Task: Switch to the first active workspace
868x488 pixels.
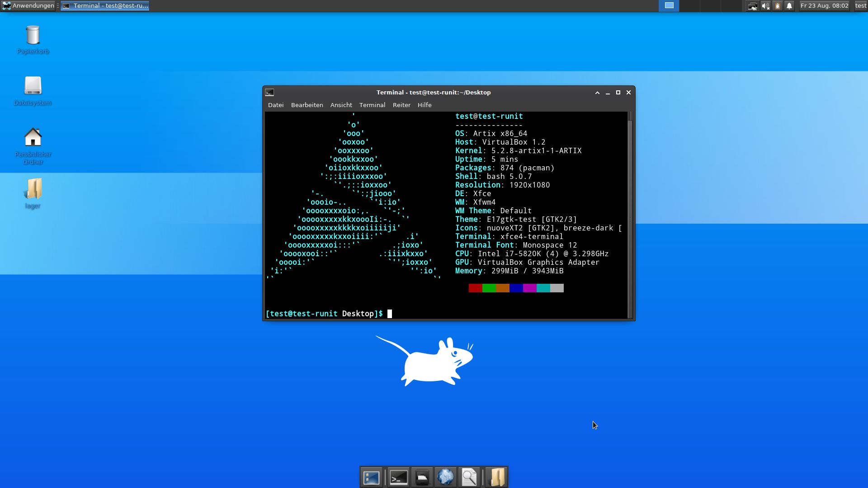Action: 669,6
